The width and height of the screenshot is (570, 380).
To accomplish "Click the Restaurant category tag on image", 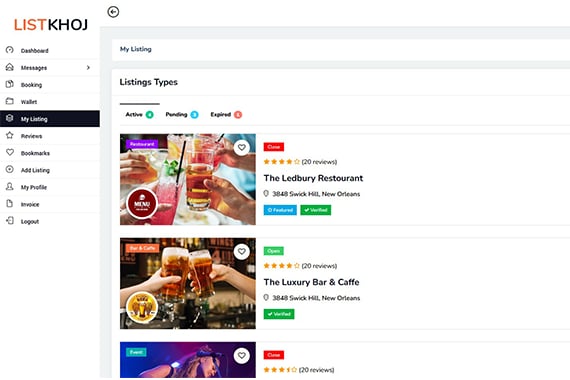I will (x=142, y=144).
